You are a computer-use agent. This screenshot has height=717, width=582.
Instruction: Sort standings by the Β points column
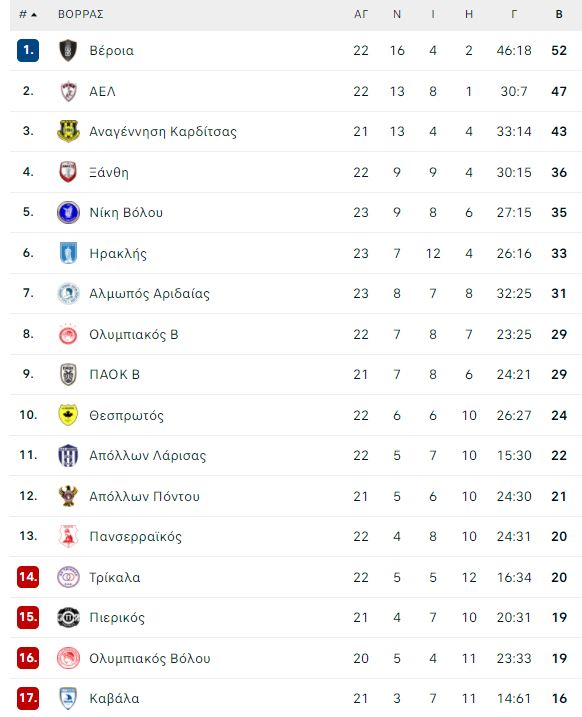559,14
